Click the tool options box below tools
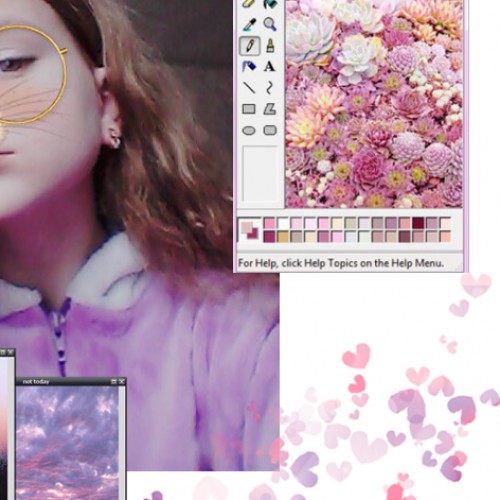Viewport: 500px width, 500px height. [x=260, y=174]
